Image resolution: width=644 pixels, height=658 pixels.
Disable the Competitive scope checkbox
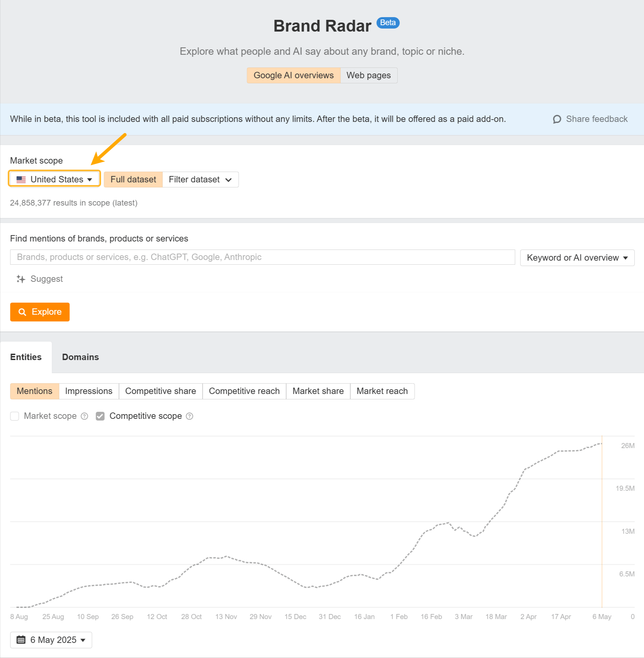coord(100,416)
